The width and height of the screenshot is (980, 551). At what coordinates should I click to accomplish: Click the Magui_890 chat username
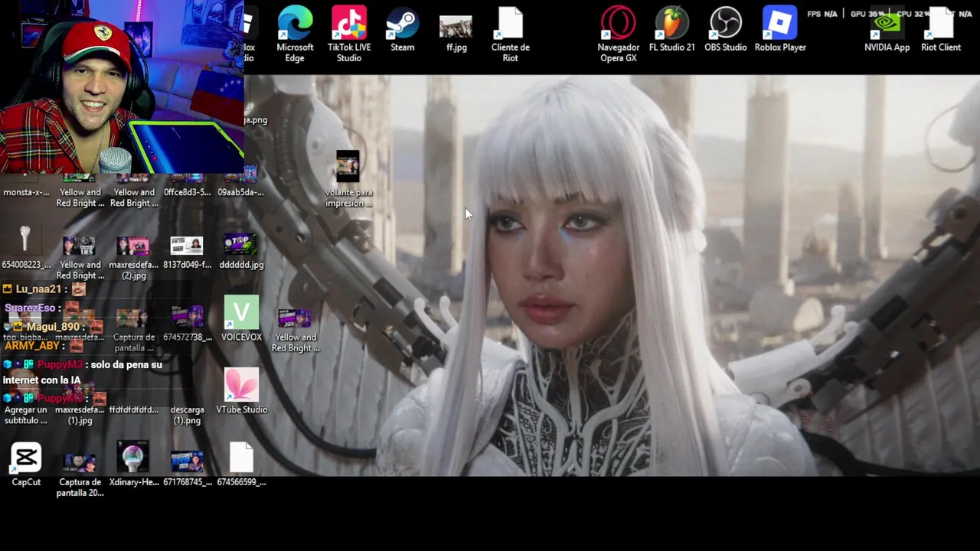[x=53, y=327]
